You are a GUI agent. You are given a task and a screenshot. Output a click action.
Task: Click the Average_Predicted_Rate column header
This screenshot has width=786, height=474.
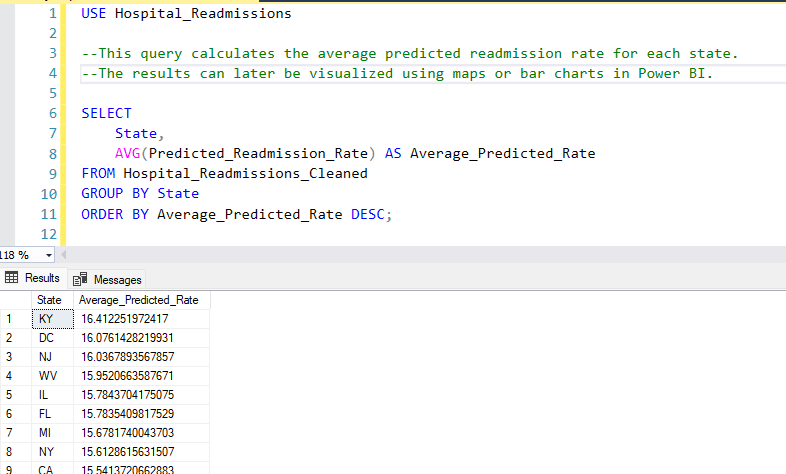tap(142, 300)
